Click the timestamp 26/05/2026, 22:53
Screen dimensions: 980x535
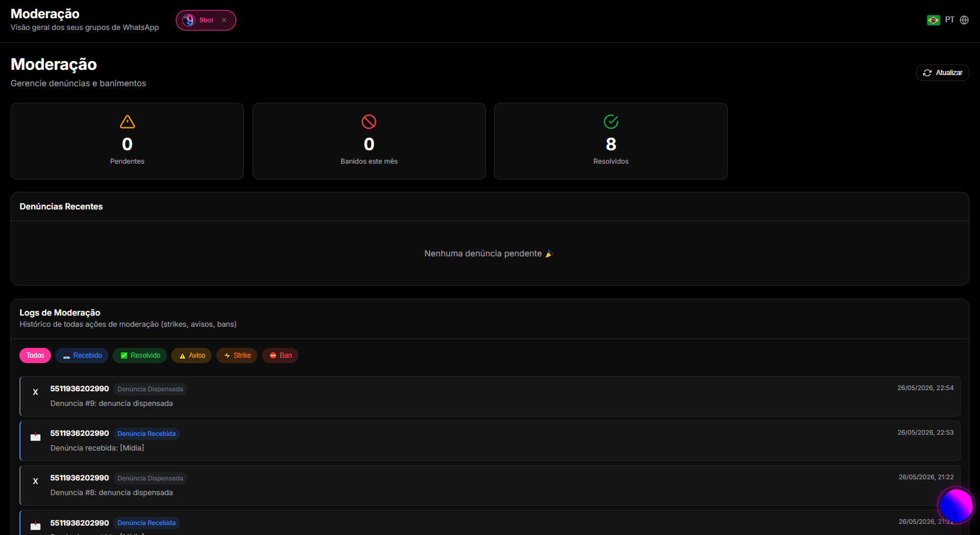pos(925,432)
